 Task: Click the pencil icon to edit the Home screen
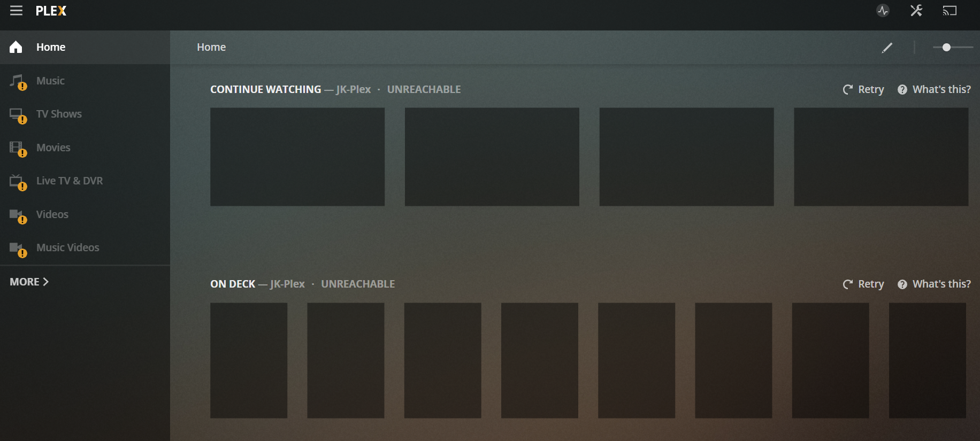click(887, 48)
